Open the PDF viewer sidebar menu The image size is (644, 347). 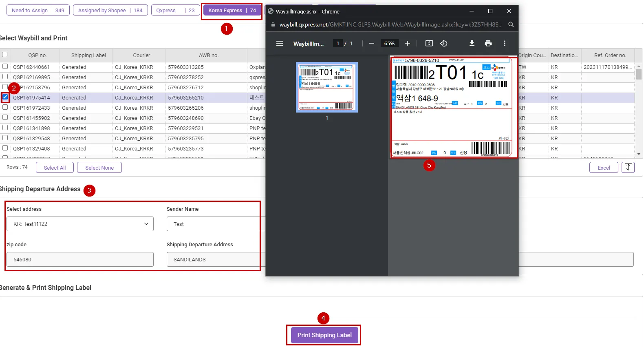click(280, 43)
